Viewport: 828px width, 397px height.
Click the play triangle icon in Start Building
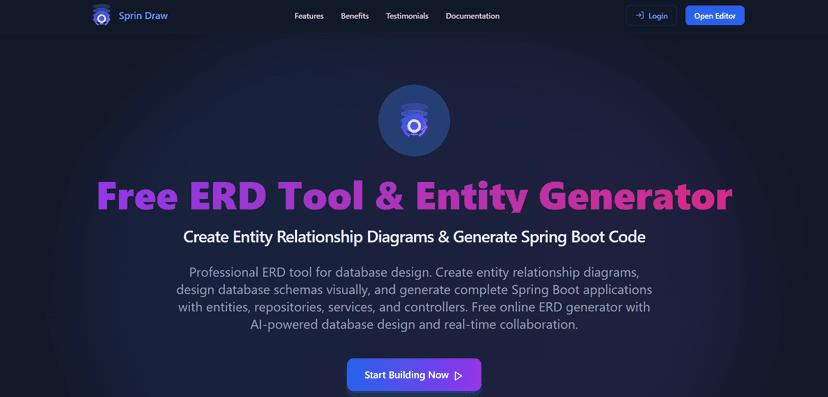pos(458,375)
